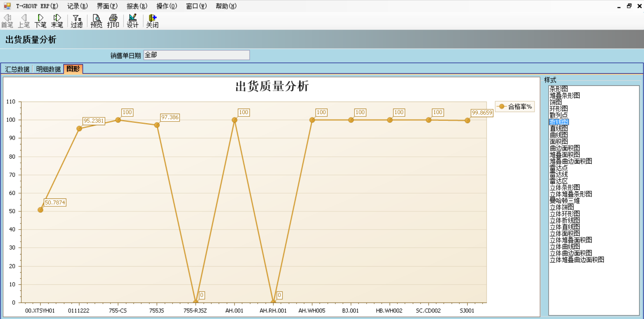Click the 销售单日期 input field
644x319 pixels.
(197, 55)
